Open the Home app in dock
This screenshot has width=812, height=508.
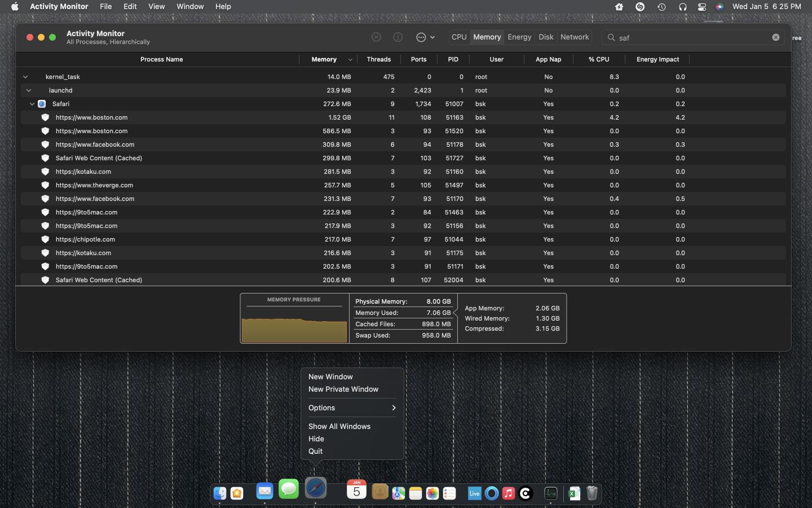click(237, 493)
